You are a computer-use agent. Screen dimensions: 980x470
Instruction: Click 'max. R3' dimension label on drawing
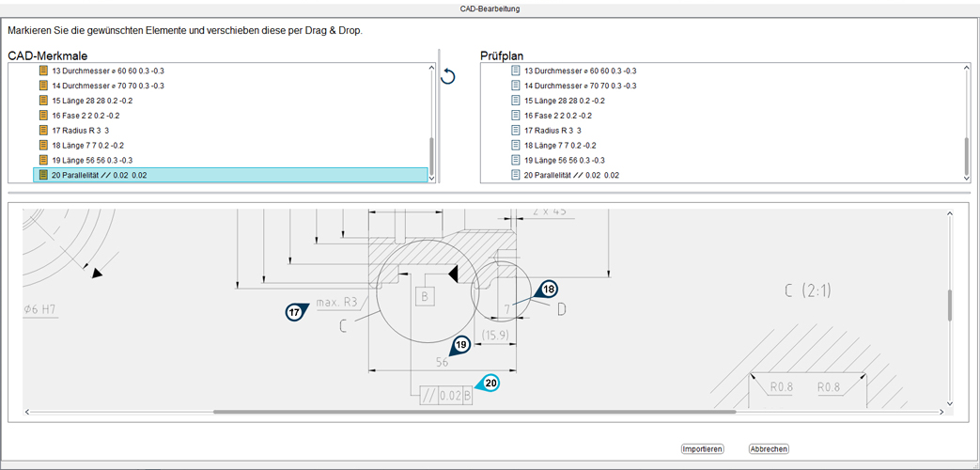pos(337,303)
